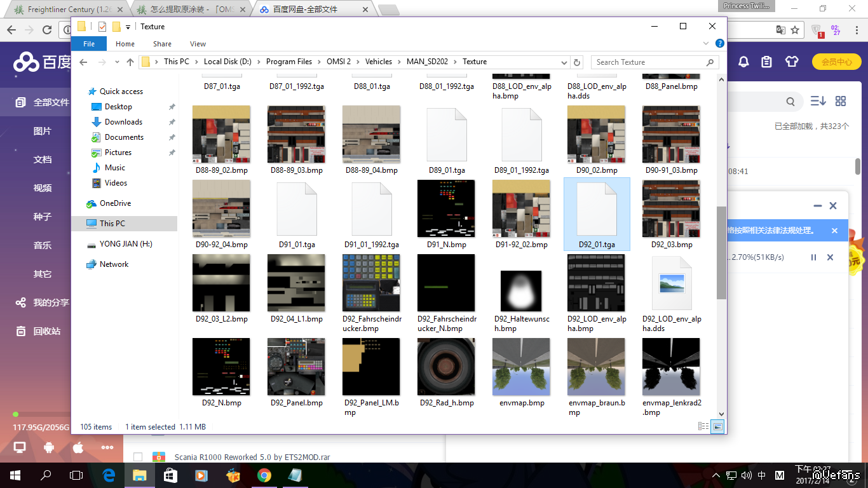
Task: Open the Explorer help icon
Action: tap(719, 44)
